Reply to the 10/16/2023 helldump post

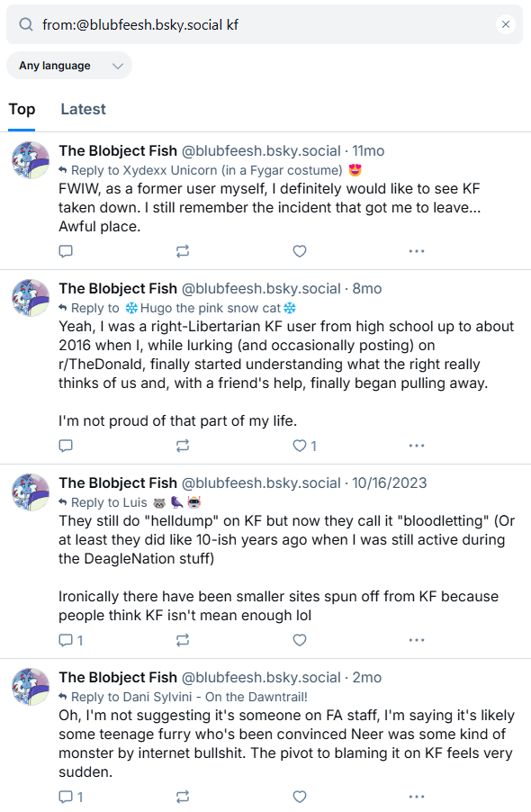pyautogui.click(x=71, y=641)
